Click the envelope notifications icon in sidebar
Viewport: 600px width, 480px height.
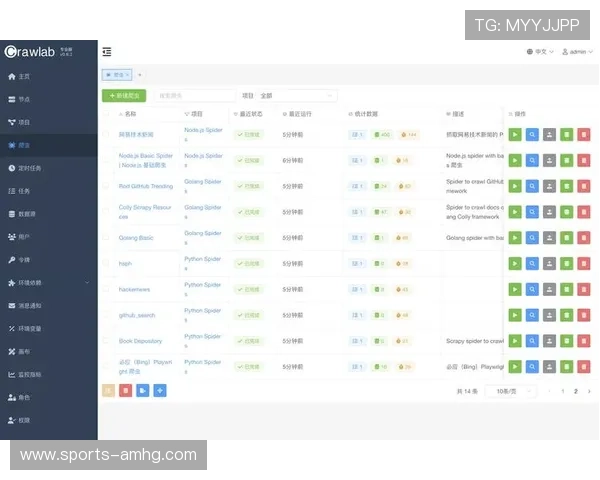tap(12, 305)
